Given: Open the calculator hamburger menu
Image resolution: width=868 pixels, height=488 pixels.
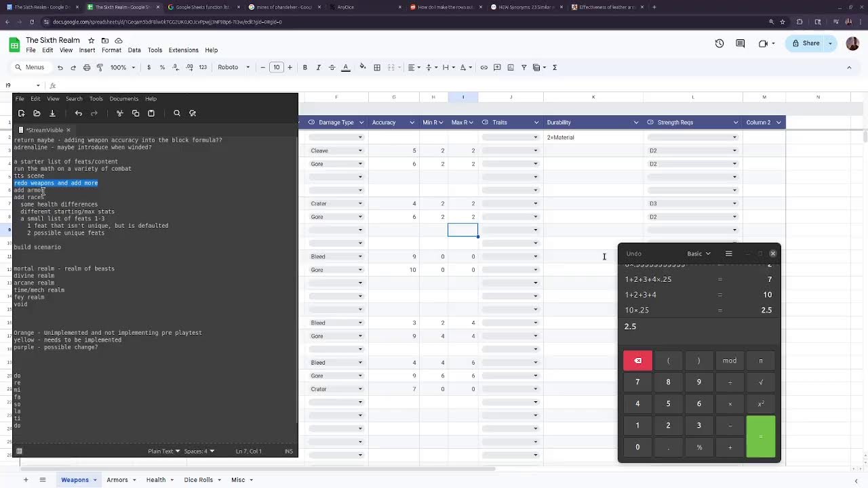Looking at the screenshot, I should click(x=728, y=253).
